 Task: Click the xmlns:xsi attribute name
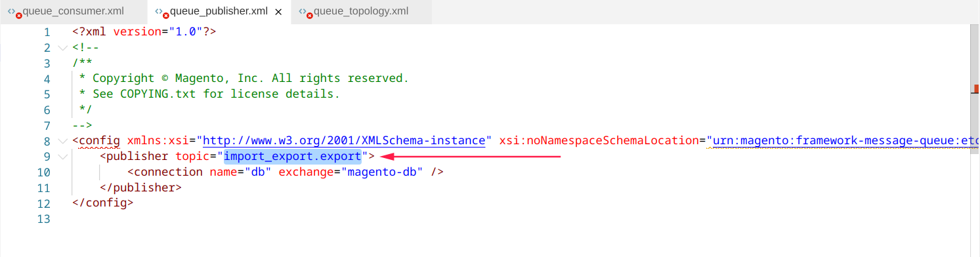coord(158,140)
